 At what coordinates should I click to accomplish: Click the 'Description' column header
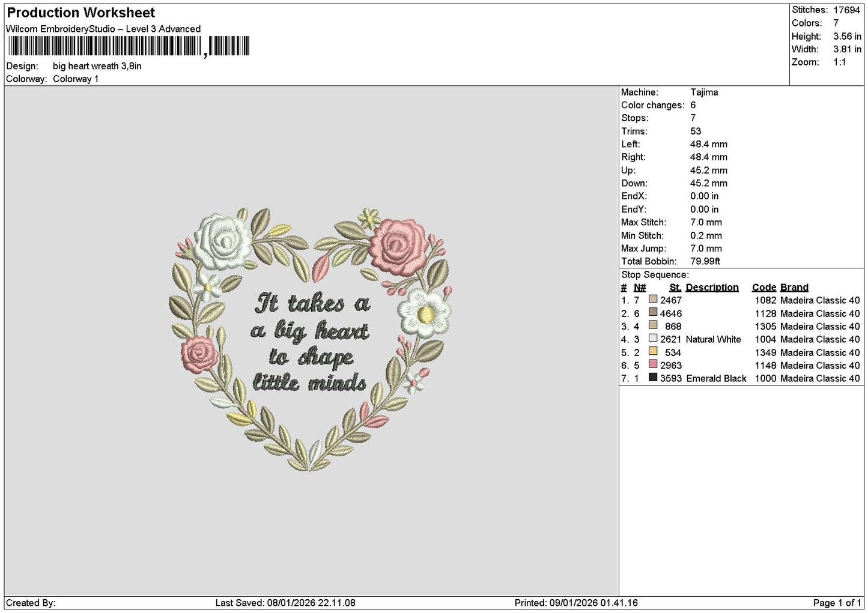(x=712, y=288)
